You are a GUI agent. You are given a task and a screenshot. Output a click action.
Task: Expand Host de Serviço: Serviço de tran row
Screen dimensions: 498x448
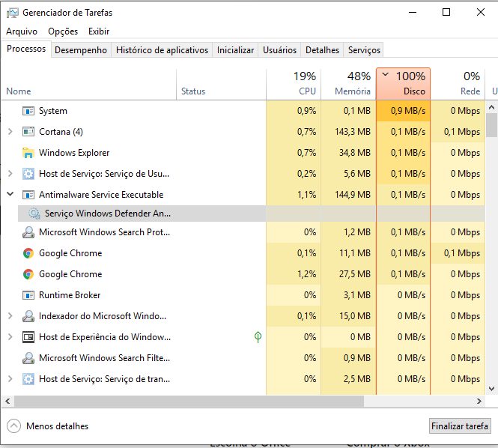coord(10,379)
